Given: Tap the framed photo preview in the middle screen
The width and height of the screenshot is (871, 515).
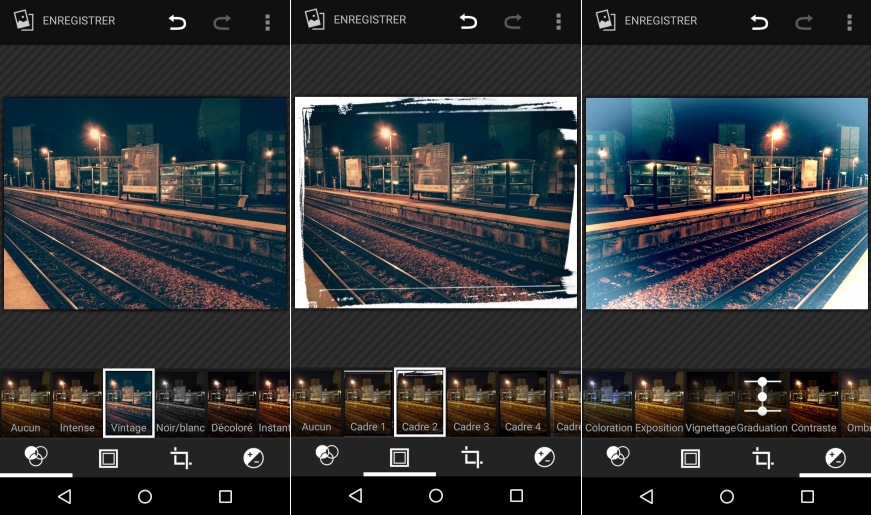Looking at the screenshot, I should (436, 202).
